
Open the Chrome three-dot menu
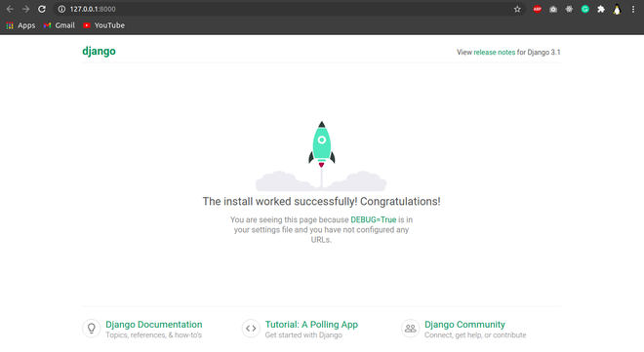pos(633,9)
